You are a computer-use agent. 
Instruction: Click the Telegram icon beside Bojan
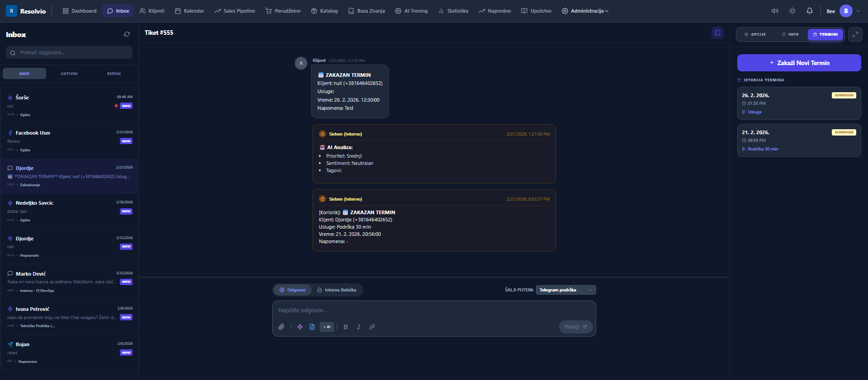pos(10,344)
